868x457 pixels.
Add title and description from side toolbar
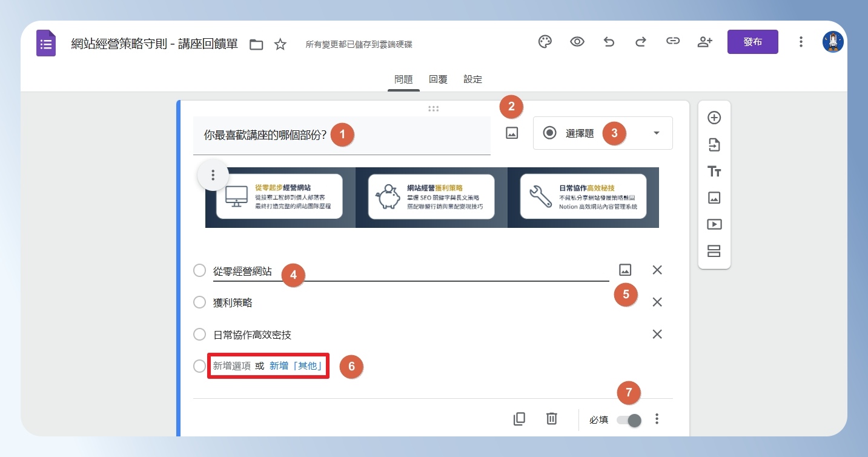click(714, 172)
